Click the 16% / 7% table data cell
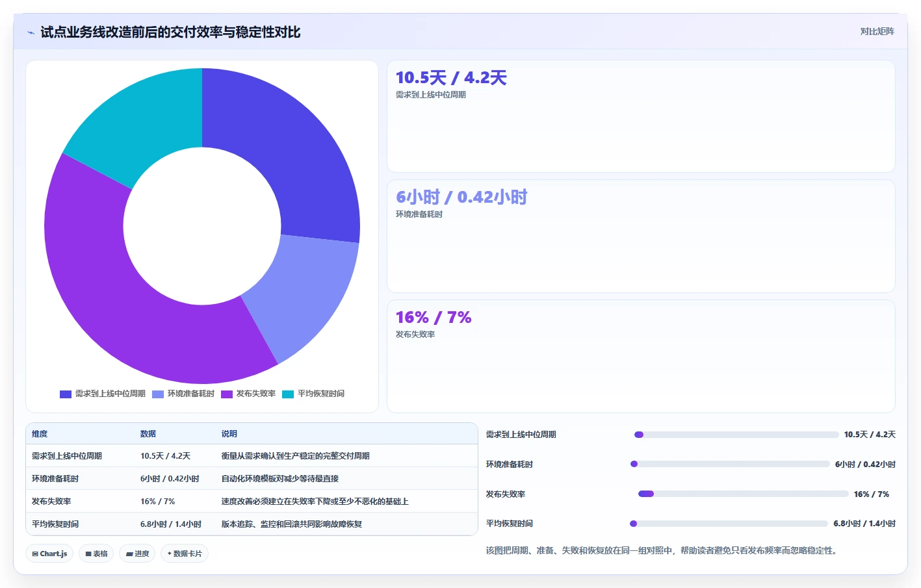 (157, 502)
